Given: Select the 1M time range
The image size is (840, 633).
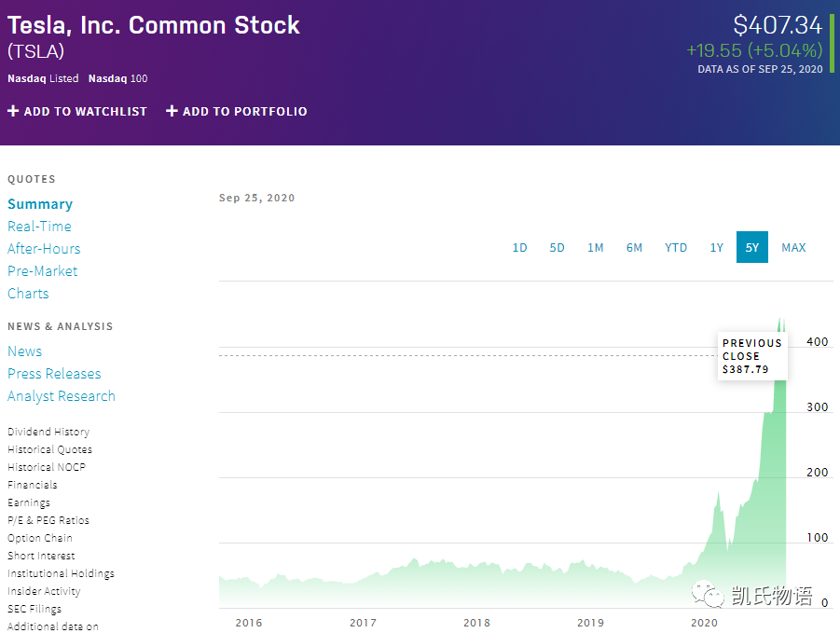Looking at the screenshot, I should pyautogui.click(x=595, y=247).
